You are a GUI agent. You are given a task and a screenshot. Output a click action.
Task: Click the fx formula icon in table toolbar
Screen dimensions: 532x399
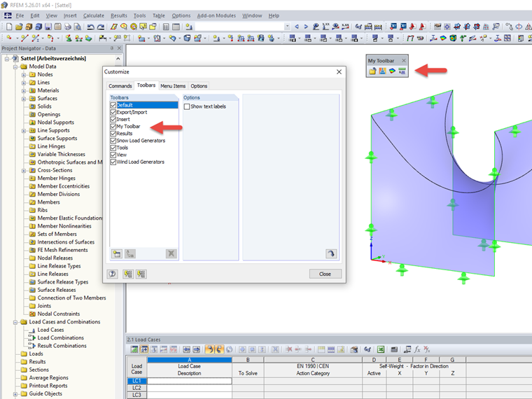tap(417, 349)
